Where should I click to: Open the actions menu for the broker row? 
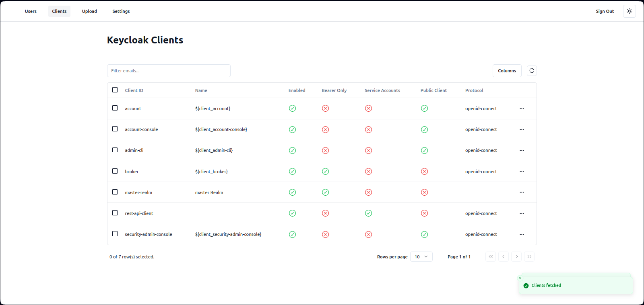coord(522,172)
